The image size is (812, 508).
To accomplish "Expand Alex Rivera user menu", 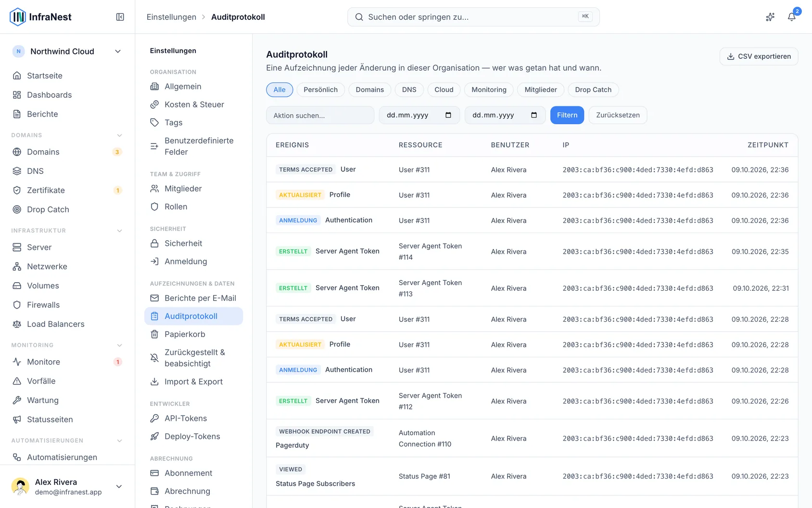I will (67, 486).
